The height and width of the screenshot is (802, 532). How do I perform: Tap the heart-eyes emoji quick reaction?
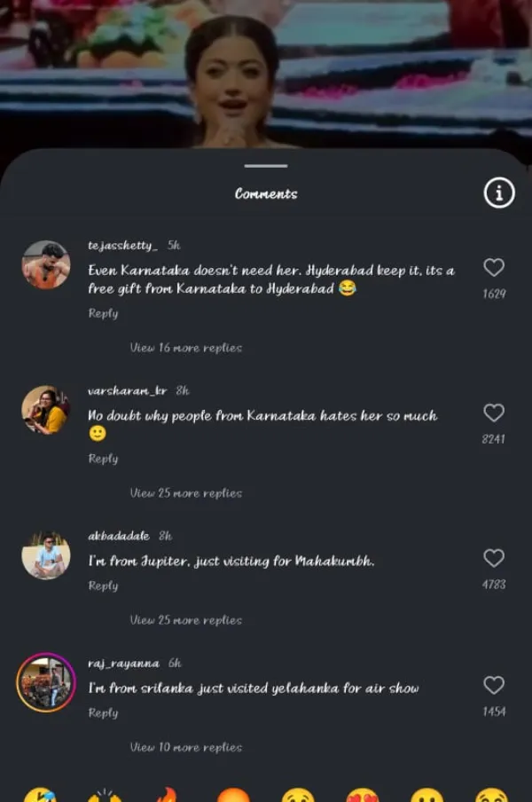(x=363, y=796)
